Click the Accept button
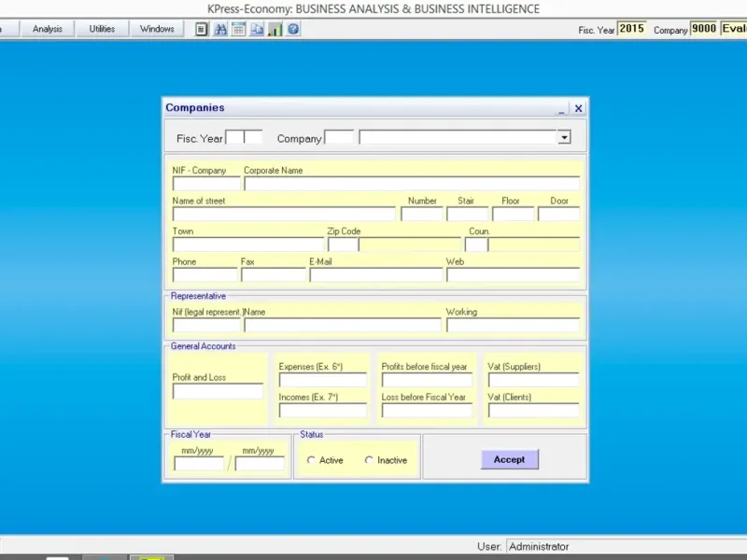The height and width of the screenshot is (560, 747). (509, 459)
